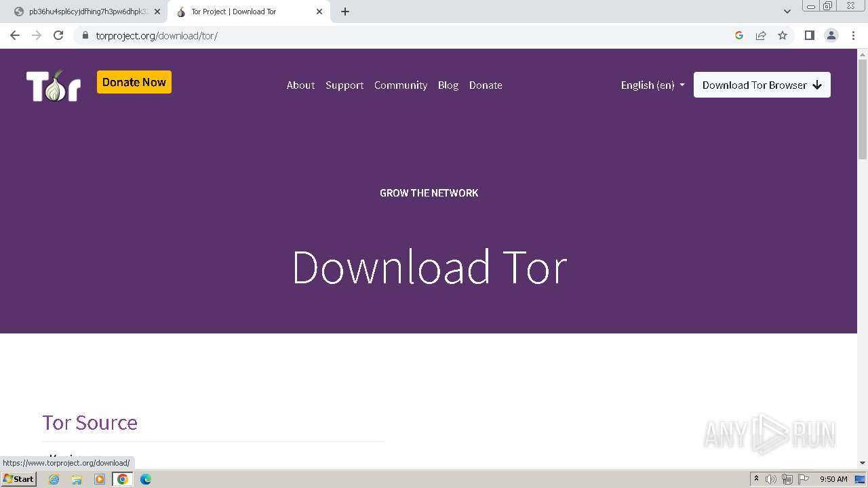
Task: Click the vertical scrollbar thumb
Action: tap(863, 110)
